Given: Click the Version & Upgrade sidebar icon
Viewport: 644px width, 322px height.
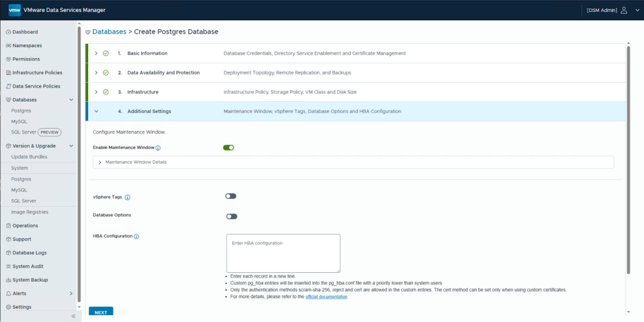Looking at the screenshot, I should [9, 146].
